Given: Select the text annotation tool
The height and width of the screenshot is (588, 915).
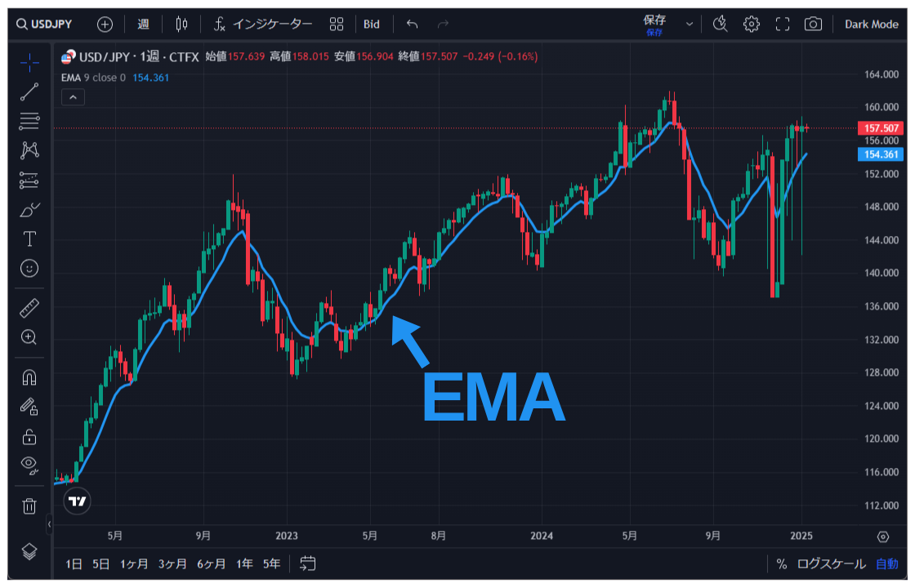Looking at the screenshot, I should 29,238.
